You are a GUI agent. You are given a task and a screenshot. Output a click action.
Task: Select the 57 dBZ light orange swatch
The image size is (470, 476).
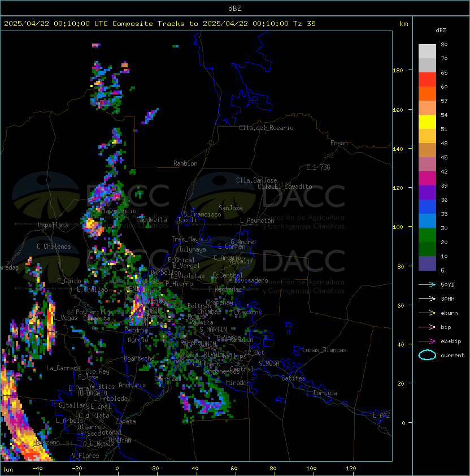click(427, 108)
